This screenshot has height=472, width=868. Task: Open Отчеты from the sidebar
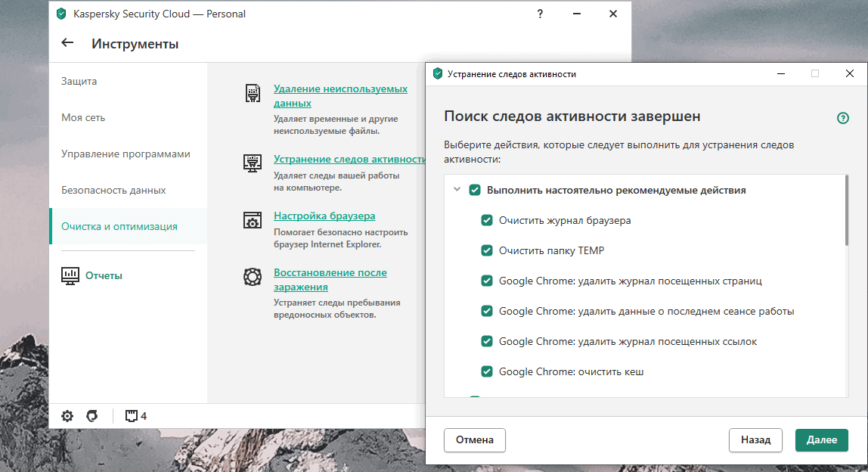tap(104, 275)
